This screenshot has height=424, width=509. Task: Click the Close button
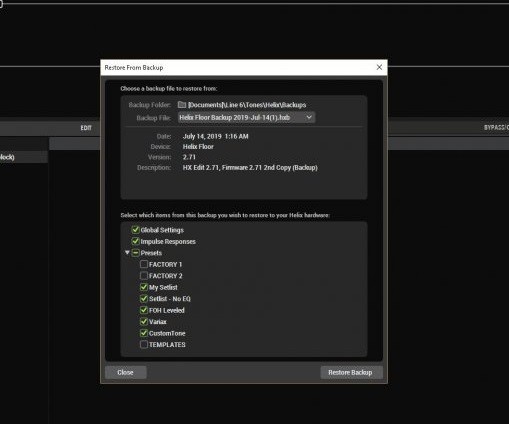tap(126, 372)
